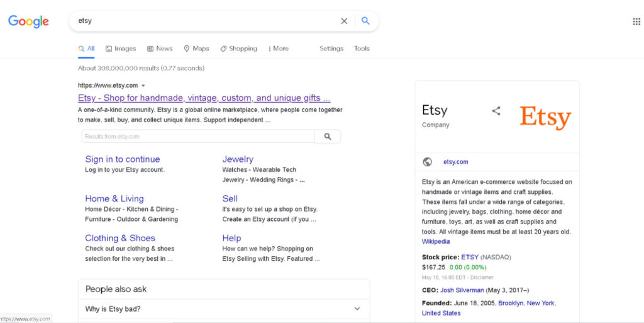644x323 pixels.
Task: Open the 'Sign in to continue' sitelink
Action: click(123, 159)
